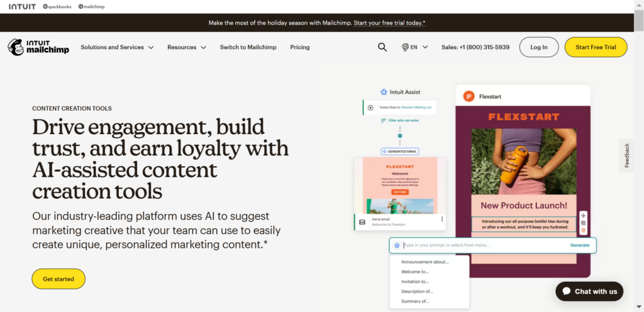
Task: Expand the Solutions and Services menu
Action: [x=117, y=47]
